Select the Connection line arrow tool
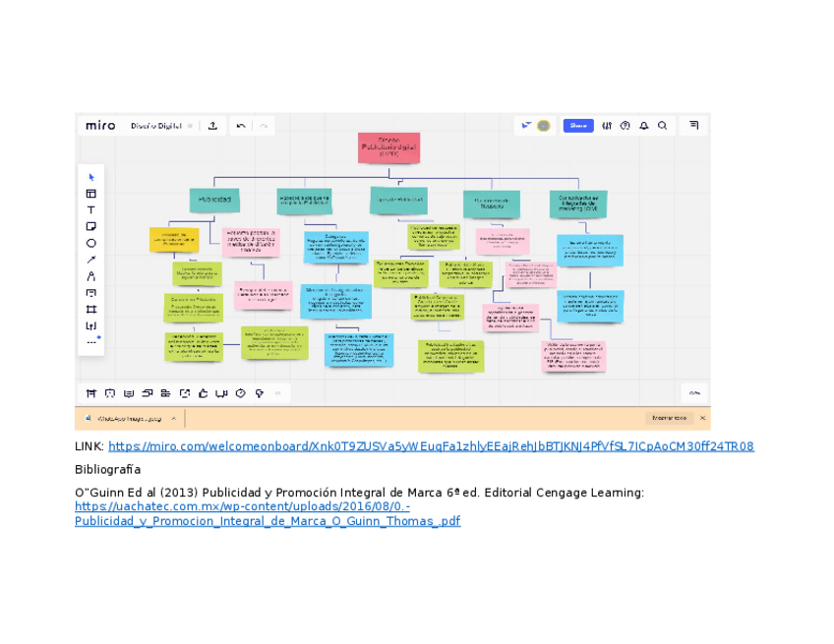Viewport: 834px width, 644px height. [91, 260]
